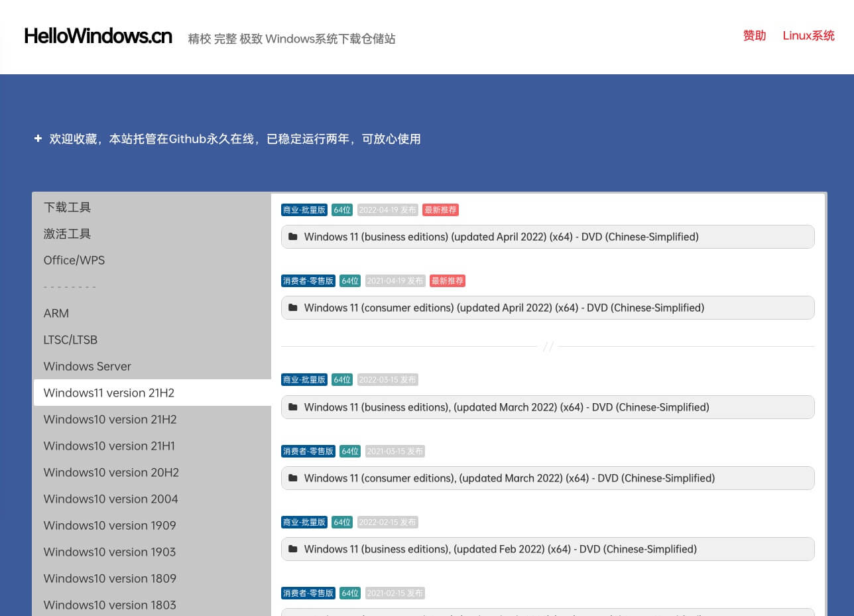
Task: Select Windows10 version 20H2 in sidebar
Action: [152, 472]
